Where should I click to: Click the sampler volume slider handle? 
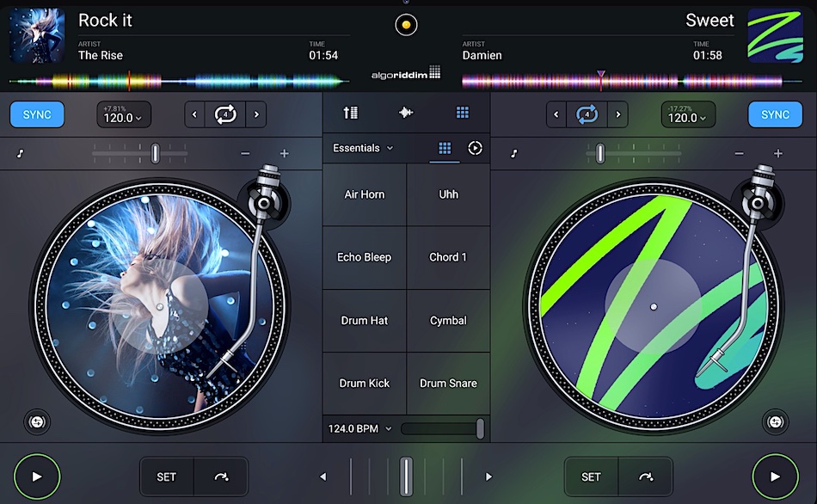coord(480,428)
